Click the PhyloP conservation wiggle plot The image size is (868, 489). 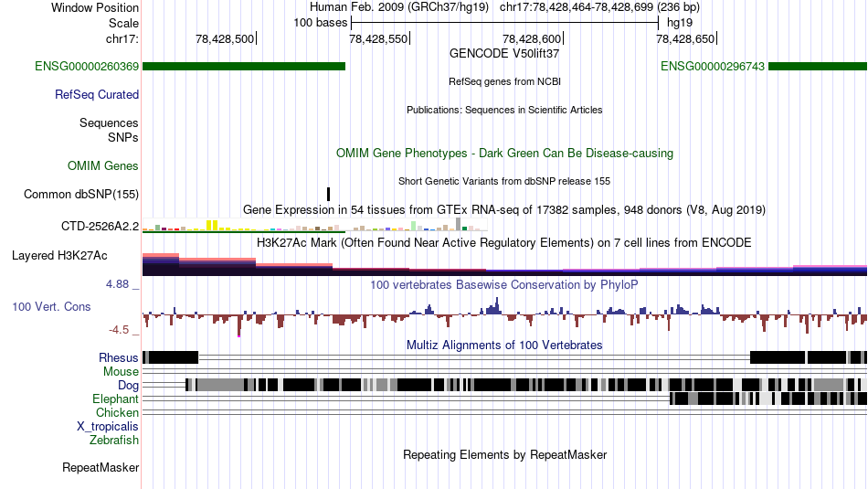(x=504, y=315)
